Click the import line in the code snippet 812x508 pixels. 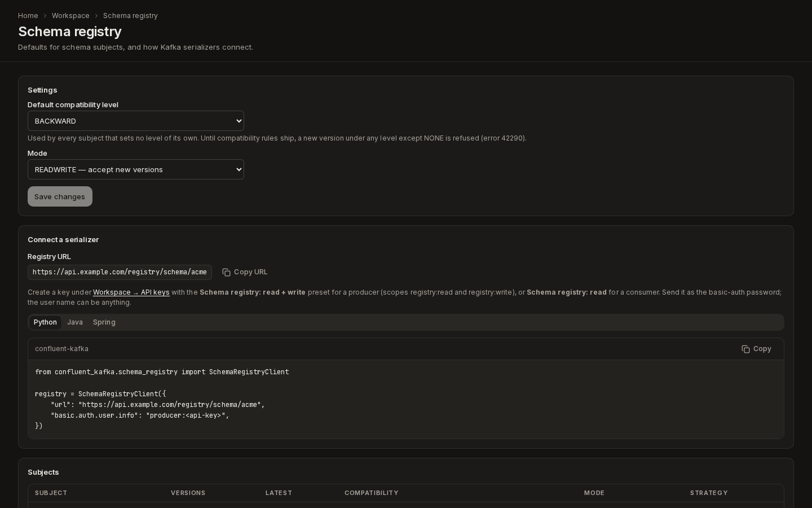pyautogui.click(x=162, y=372)
